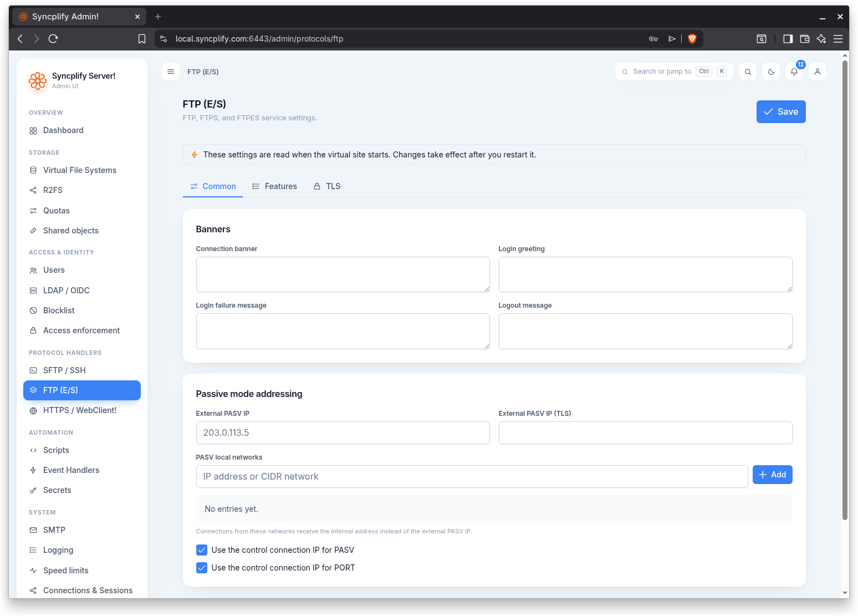Open Secrets page
This screenshot has height=616, width=858.
click(82, 490)
